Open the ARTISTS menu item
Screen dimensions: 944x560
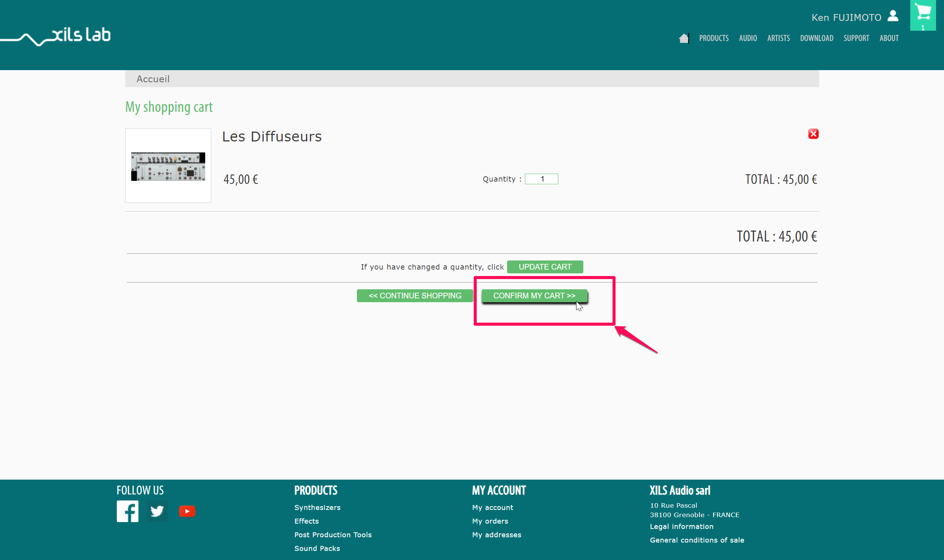(x=779, y=38)
